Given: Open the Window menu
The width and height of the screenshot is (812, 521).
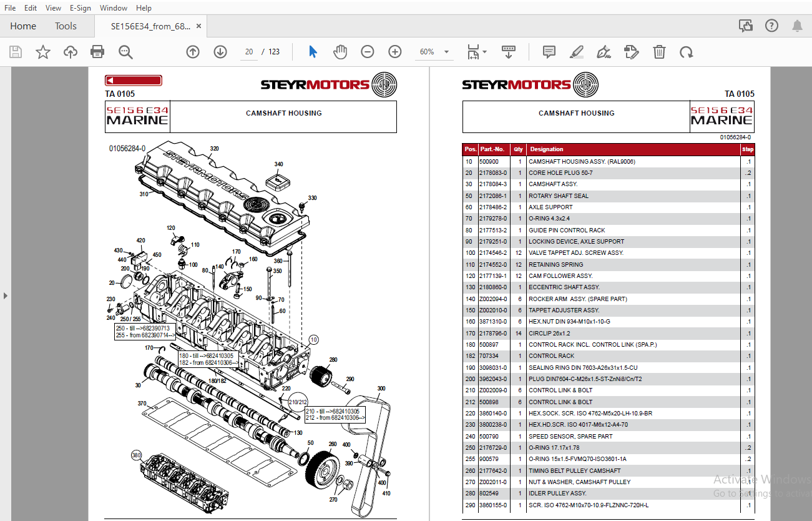Looking at the screenshot, I should point(114,7).
